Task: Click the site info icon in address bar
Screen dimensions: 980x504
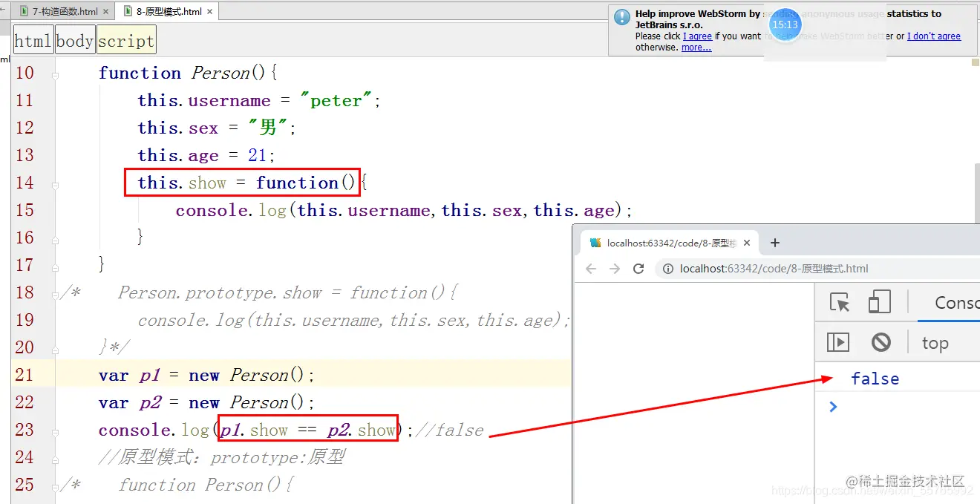Action: click(668, 269)
